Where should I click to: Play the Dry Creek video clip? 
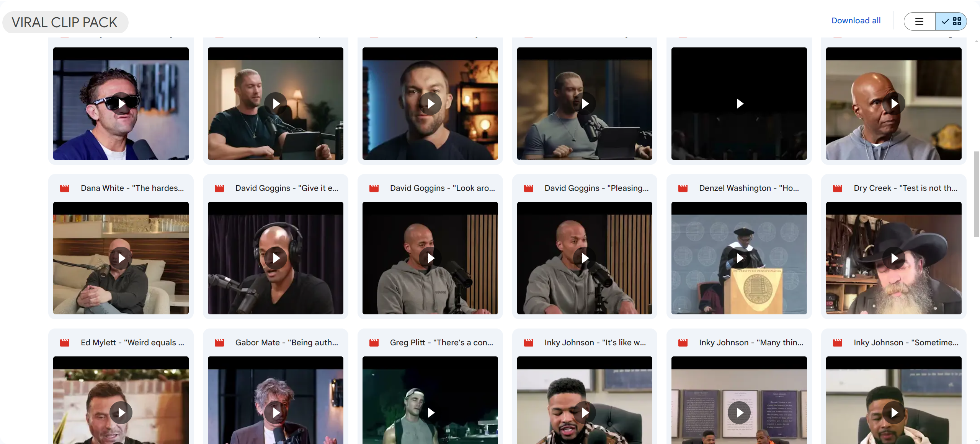pyautogui.click(x=894, y=258)
